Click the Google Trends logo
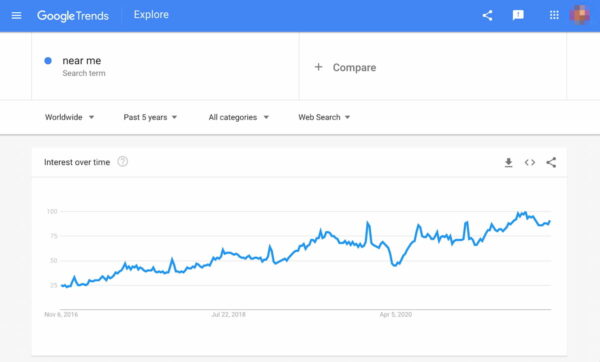 73,16
